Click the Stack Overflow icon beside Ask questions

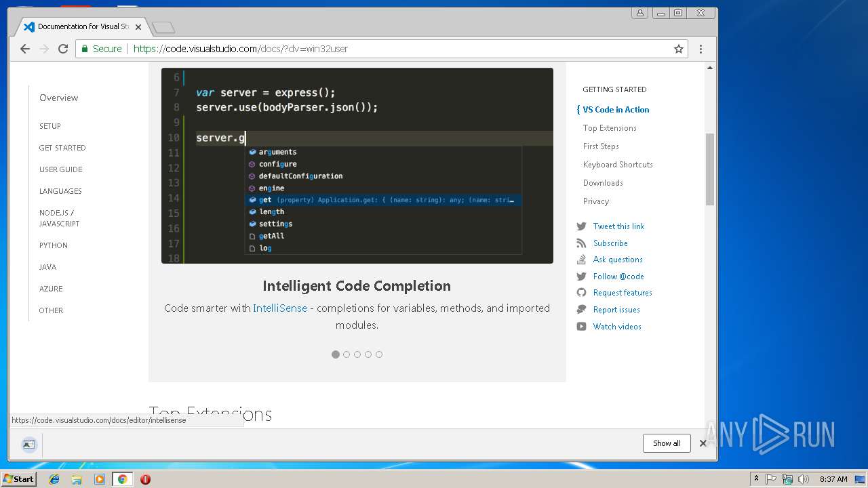(581, 260)
